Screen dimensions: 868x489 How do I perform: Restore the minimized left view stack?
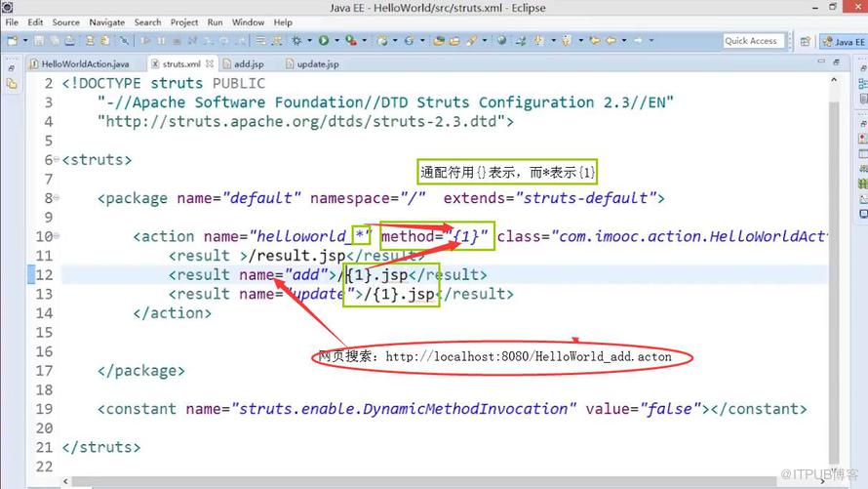click(x=11, y=68)
